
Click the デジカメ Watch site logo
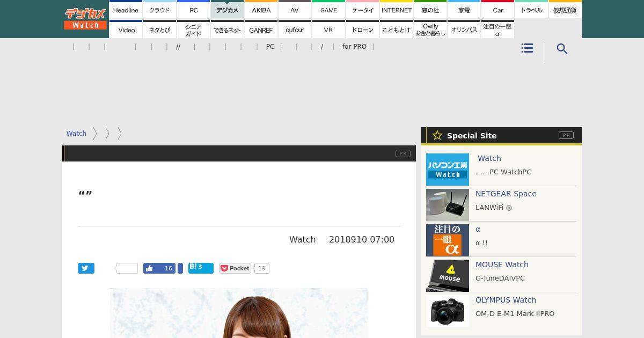tap(85, 19)
